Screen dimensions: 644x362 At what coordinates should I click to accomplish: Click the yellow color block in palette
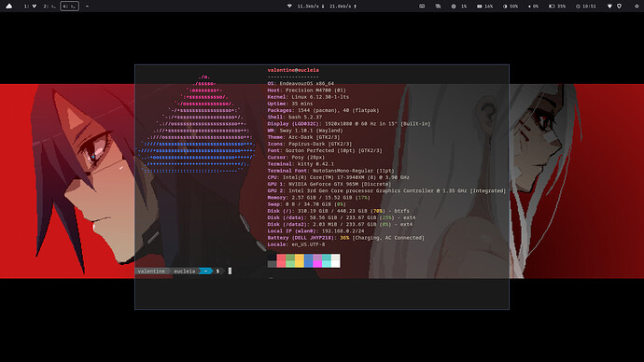point(299,260)
